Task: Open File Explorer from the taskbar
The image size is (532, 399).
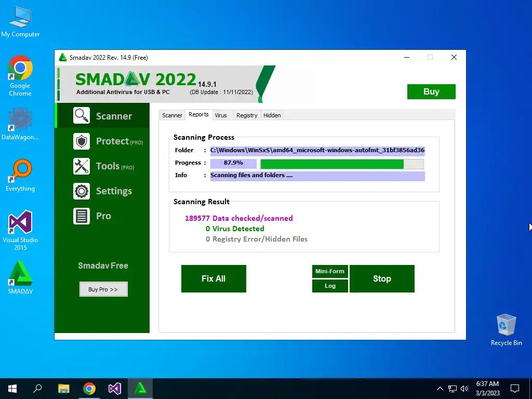Action: click(x=63, y=389)
